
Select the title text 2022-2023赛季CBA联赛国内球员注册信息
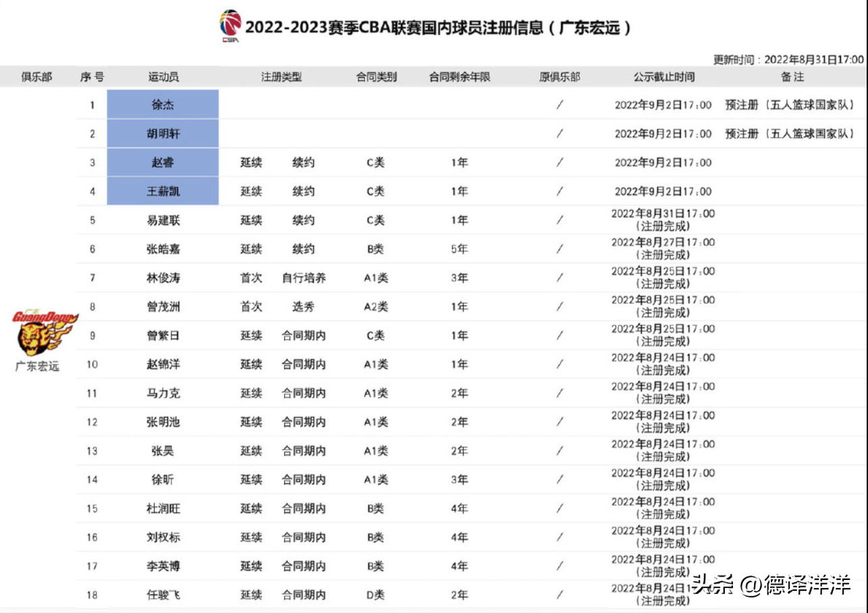coord(394,28)
